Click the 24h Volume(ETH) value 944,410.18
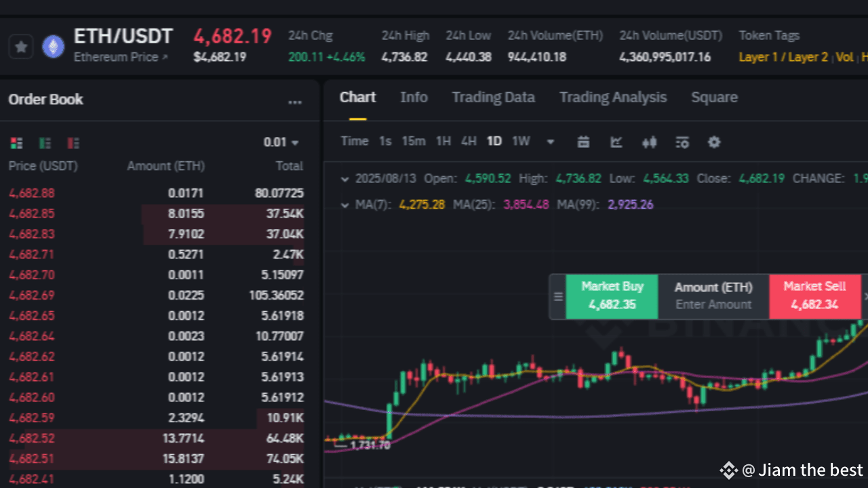 537,57
